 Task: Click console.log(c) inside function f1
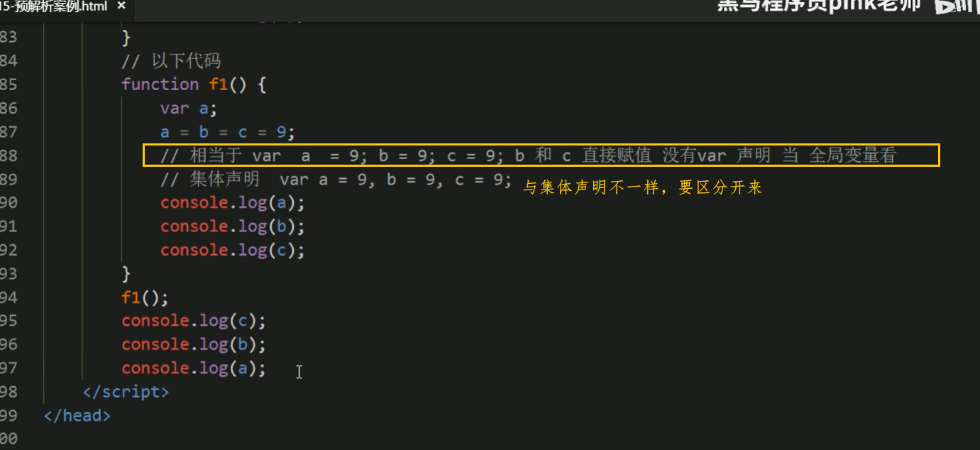tap(232, 250)
